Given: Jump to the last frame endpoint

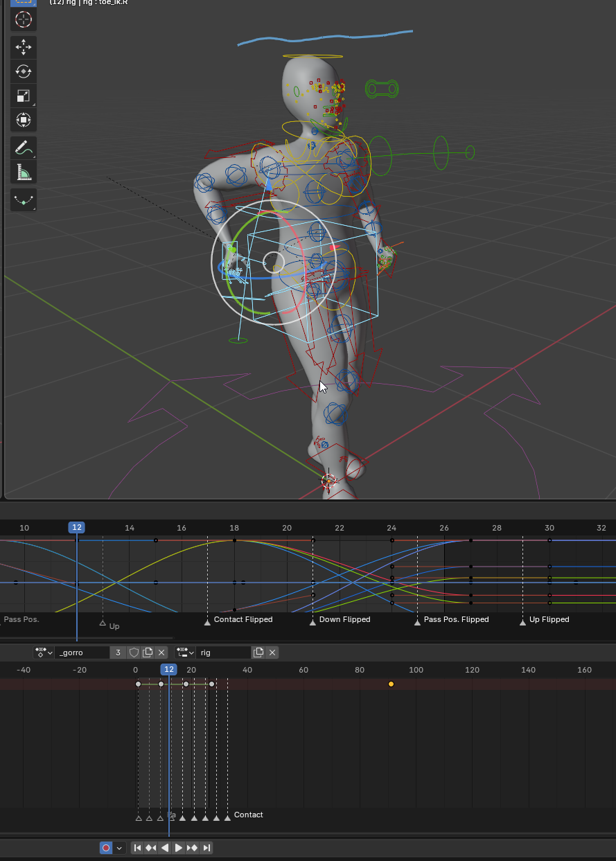Looking at the screenshot, I should [206, 848].
